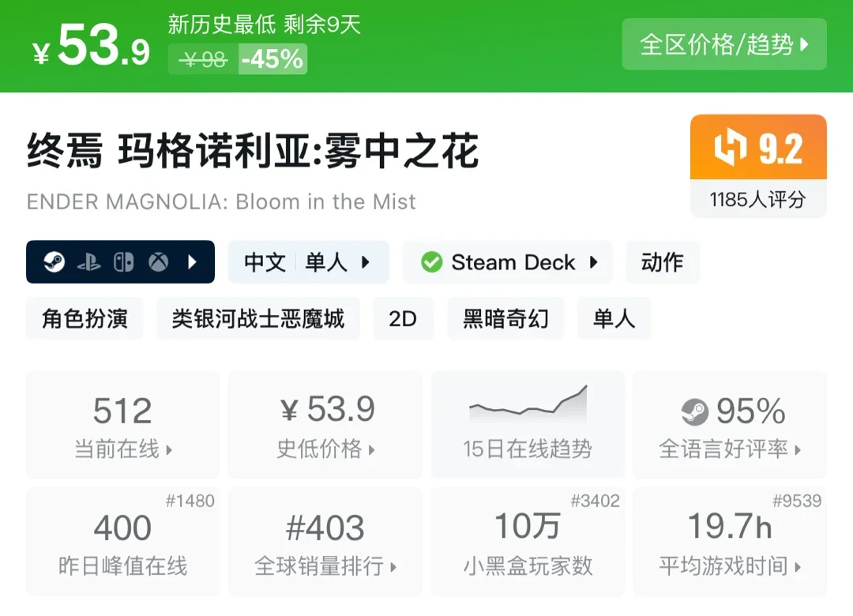The height and width of the screenshot is (616, 853).
Task: Click the PlayStation platform icon
Action: [88, 262]
